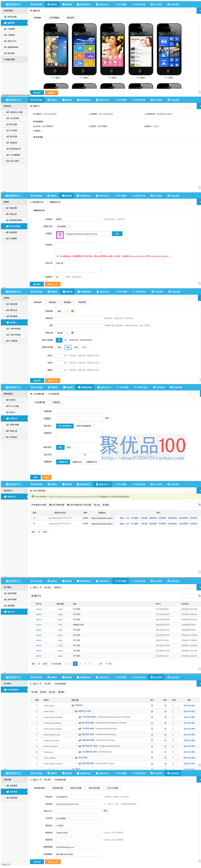The height and width of the screenshot is (868, 201).
Task: Expand 自定义菜单 tree node in 菜单回复 sidebar
Action: click(x=4, y=161)
